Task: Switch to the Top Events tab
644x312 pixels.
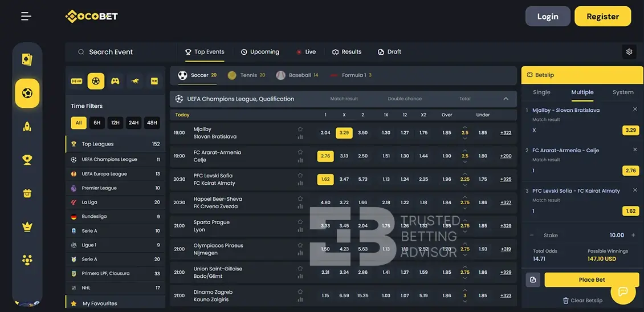Action: click(x=205, y=52)
